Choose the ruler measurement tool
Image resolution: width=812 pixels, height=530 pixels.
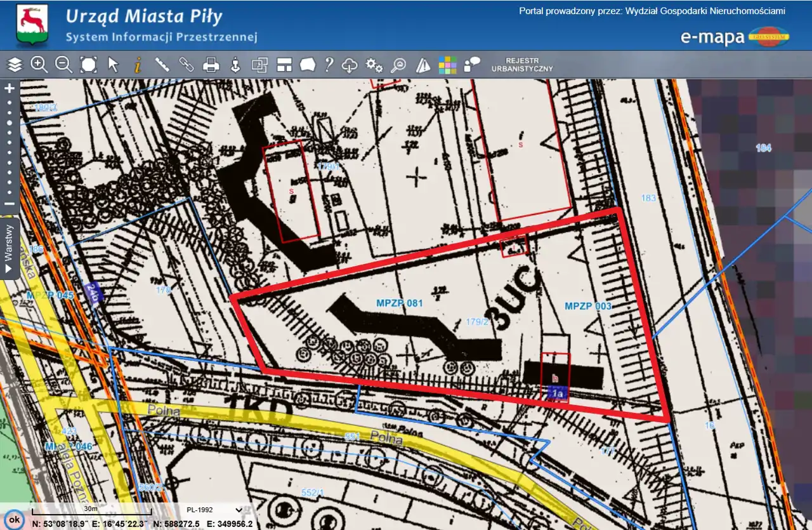click(162, 65)
